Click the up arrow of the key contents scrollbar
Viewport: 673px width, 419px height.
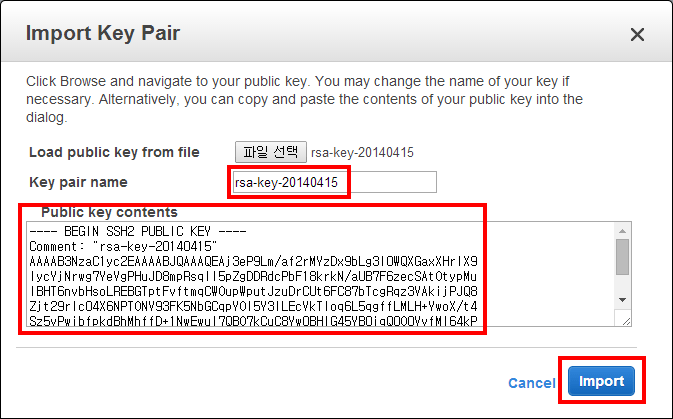[x=621, y=229]
